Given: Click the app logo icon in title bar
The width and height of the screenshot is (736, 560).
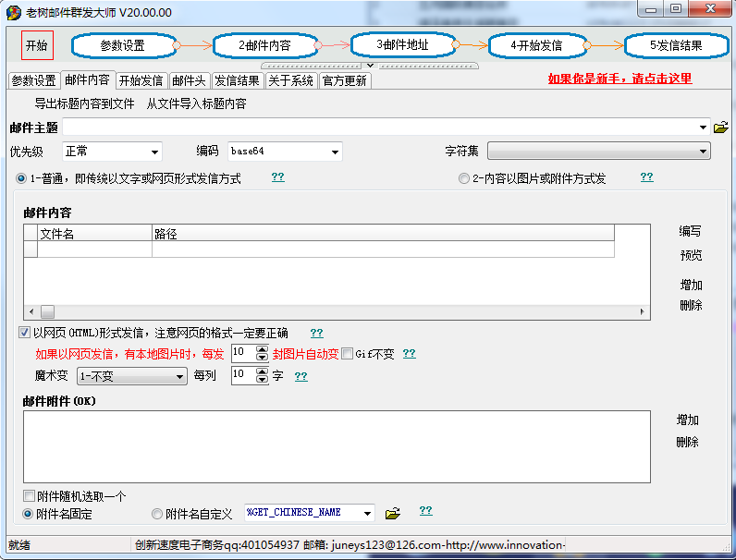Looking at the screenshot, I should point(14,12).
